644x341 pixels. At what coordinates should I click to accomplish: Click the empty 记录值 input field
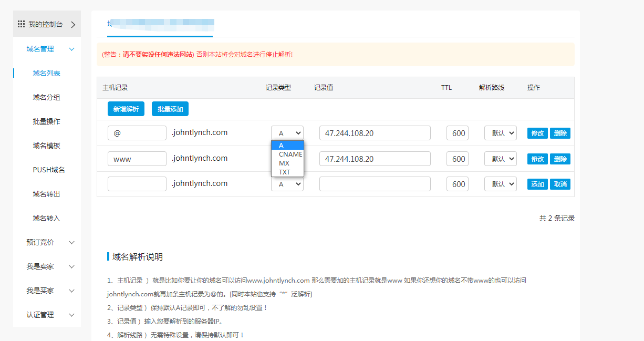tap(375, 184)
